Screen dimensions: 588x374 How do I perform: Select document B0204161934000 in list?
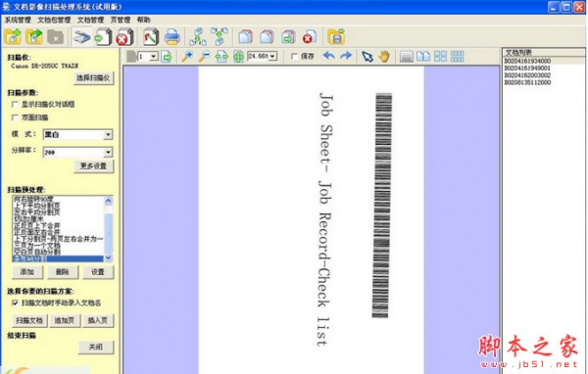point(527,61)
